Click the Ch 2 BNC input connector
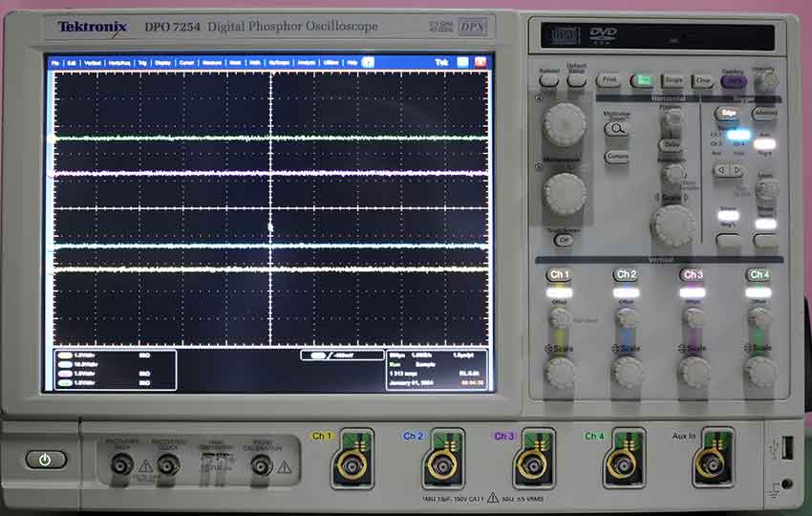The width and height of the screenshot is (812, 516). (x=443, y=465)
